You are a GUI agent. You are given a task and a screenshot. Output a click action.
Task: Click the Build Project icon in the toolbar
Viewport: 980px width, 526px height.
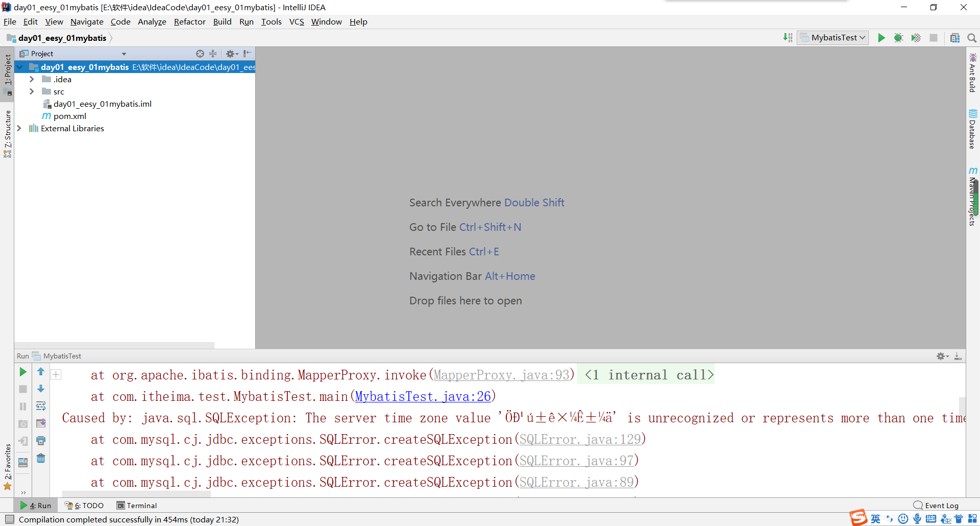tap(788, 38)
